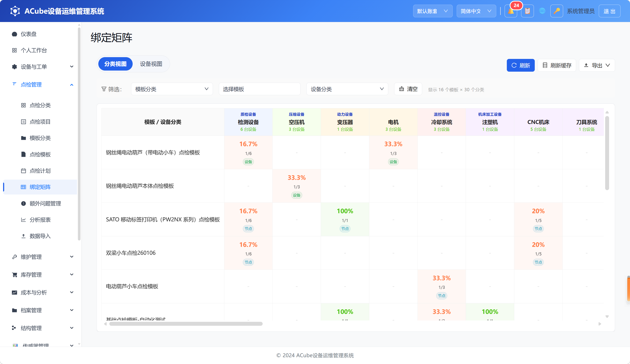Click the 刷新 button
The width and height of the screenshot is (630, 364).
point(520,65)
